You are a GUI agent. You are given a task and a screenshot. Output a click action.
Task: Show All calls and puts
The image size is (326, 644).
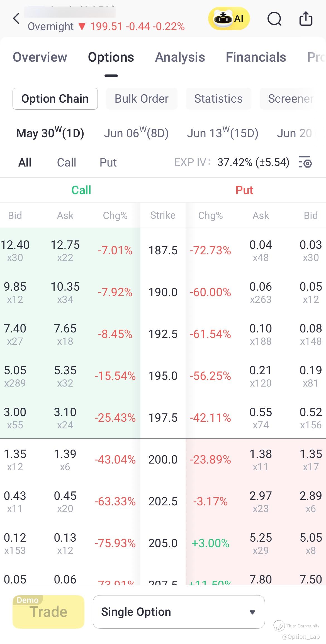click(x=25, y=162)
